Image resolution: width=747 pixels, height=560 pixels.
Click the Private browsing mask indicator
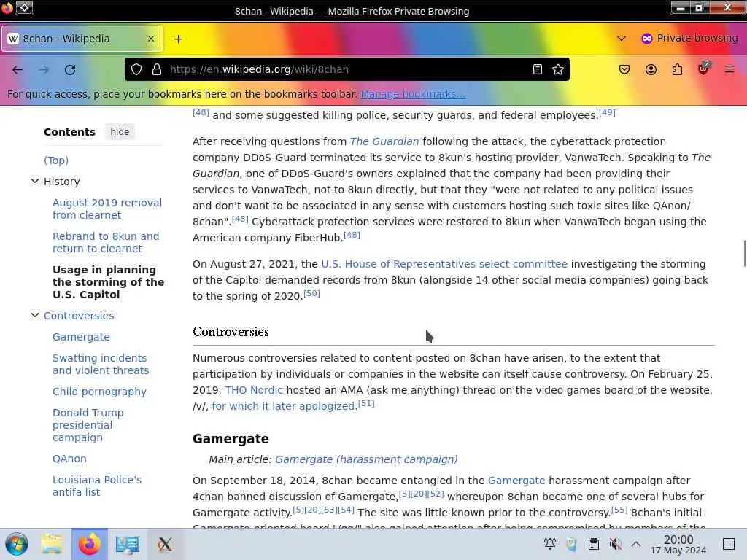[x=689, y=38]
